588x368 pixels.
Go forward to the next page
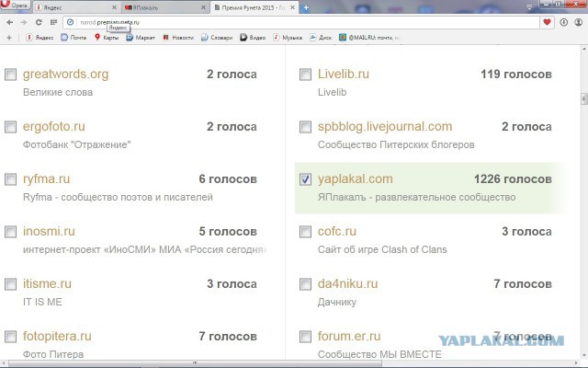click(x=24, y=22)
